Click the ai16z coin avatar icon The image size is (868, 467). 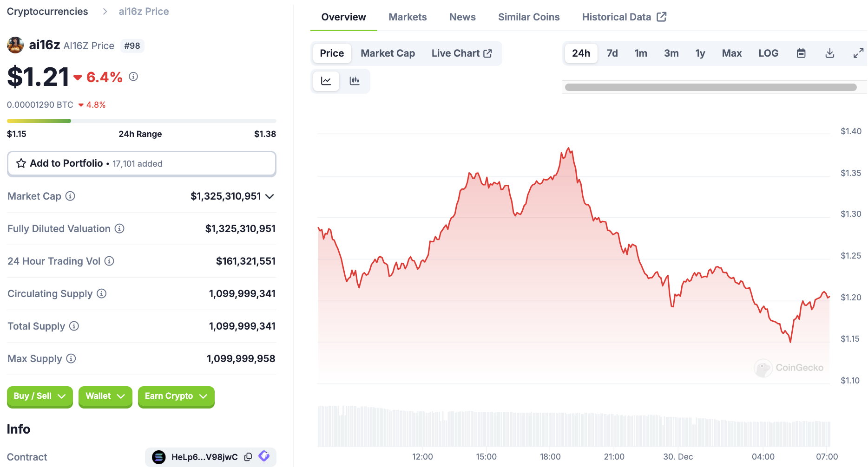[x=15, y=45]
